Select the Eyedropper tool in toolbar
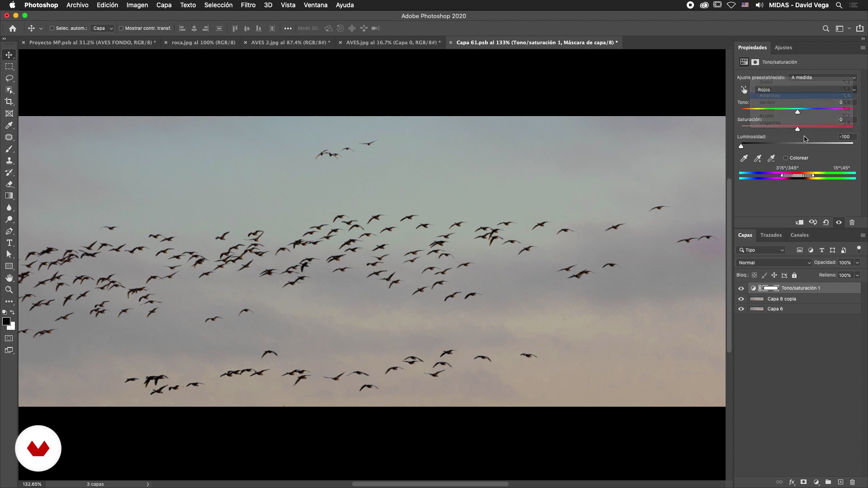The height and width of the screenshot is (488, 868). point(9,125)
